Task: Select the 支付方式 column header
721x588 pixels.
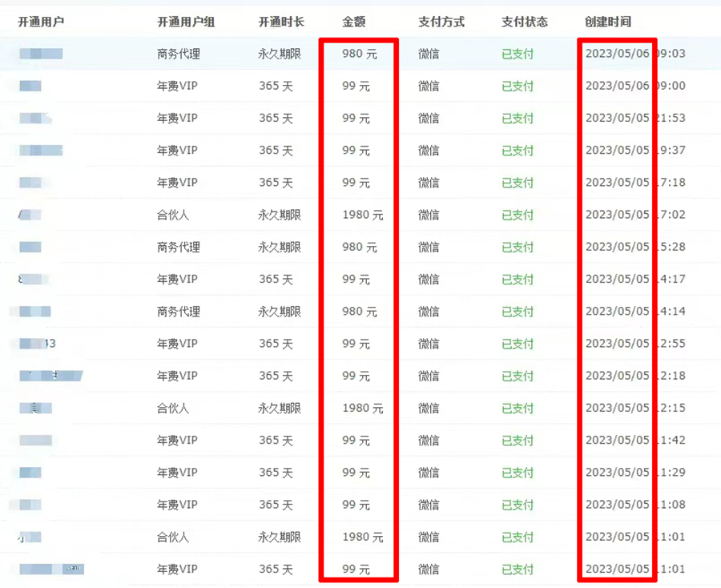Action: (x=441, y=22)
